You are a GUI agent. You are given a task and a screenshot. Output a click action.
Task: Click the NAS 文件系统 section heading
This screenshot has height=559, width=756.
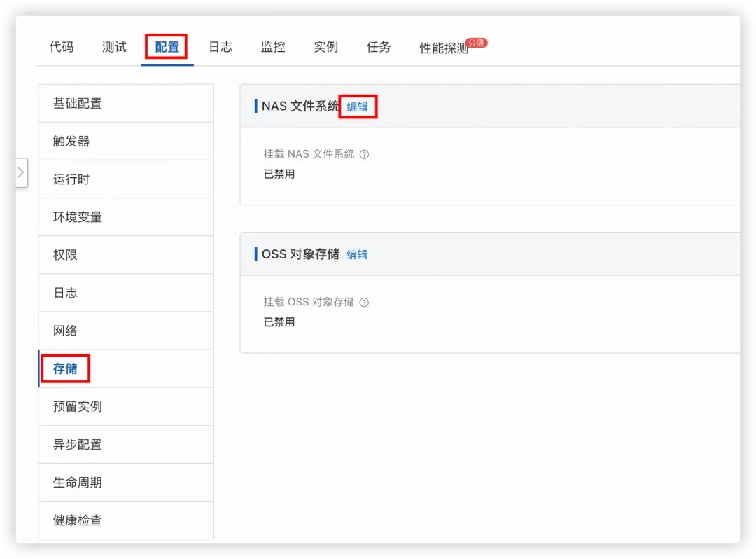[x=300, y=106]
